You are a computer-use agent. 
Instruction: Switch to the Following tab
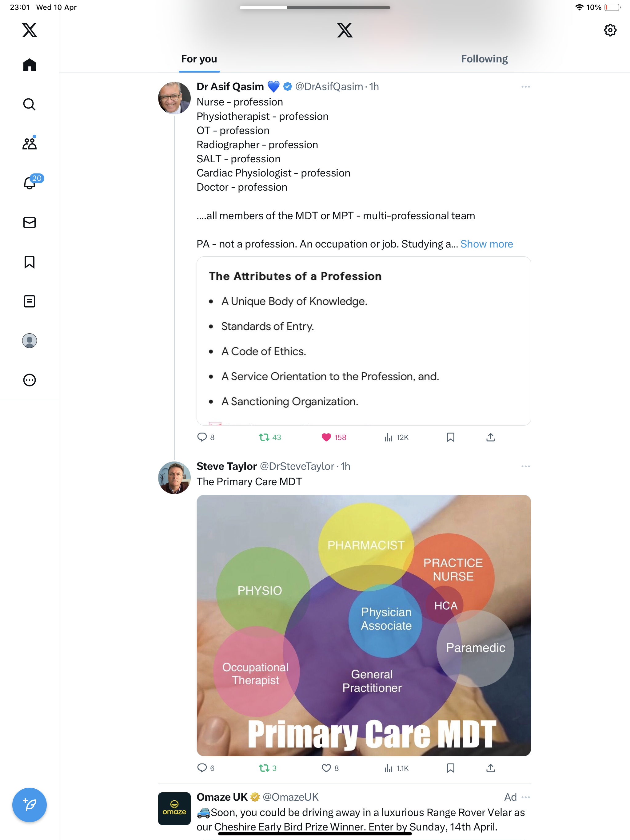(x=484, y=59)
